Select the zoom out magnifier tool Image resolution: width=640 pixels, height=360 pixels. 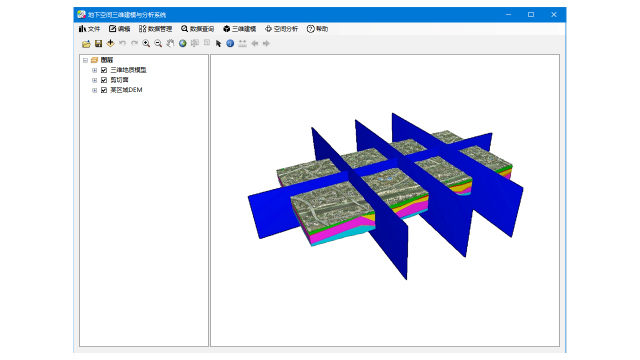pos(158,43)
